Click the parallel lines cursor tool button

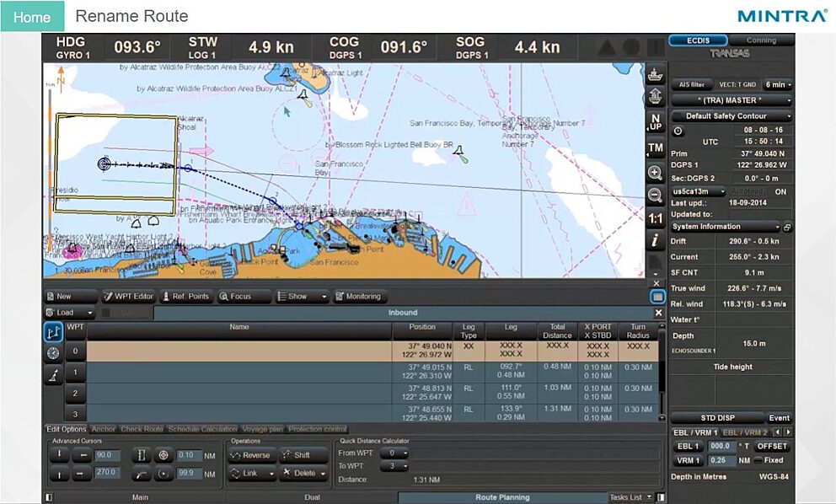(x=142, y=455)
